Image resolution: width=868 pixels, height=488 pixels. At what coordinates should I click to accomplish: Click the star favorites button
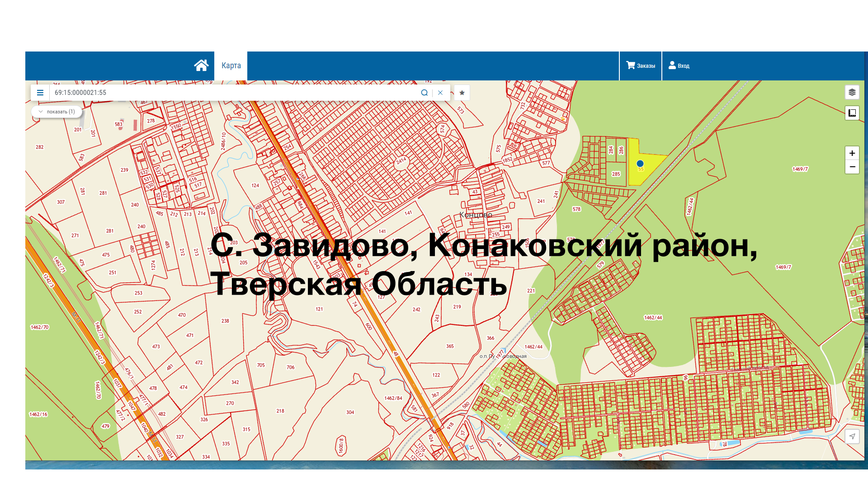(462, 93)
